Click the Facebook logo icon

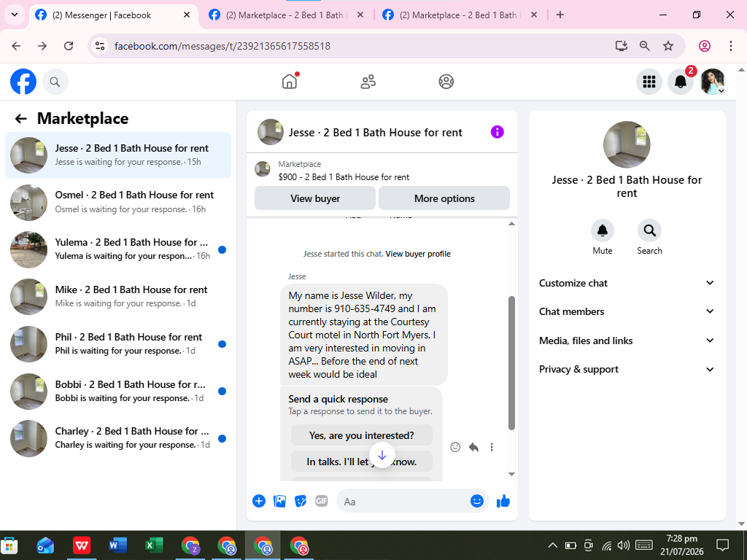point(23,82)
